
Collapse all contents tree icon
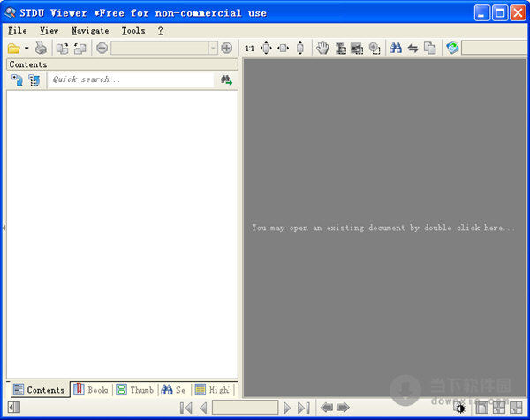[34, 80]
